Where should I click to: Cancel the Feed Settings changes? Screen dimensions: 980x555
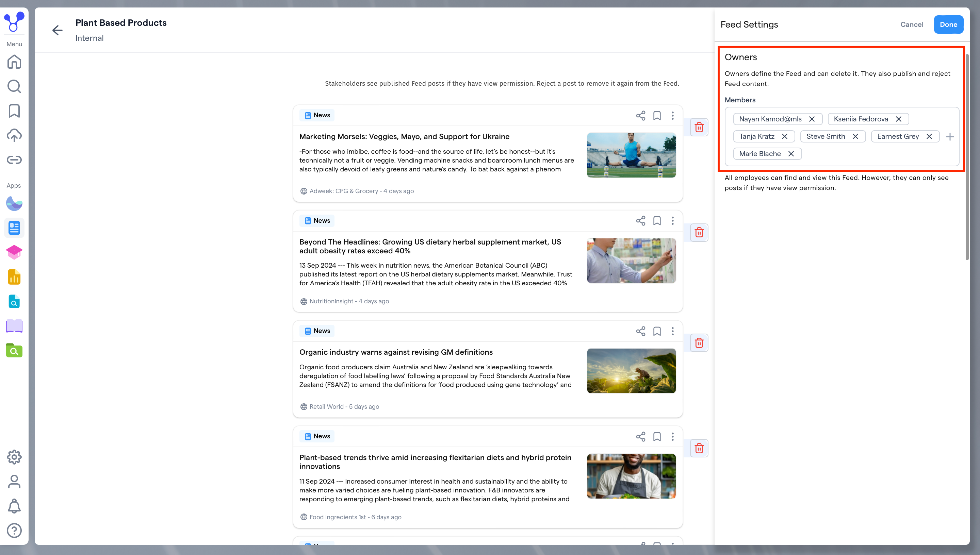click(912, 24)
